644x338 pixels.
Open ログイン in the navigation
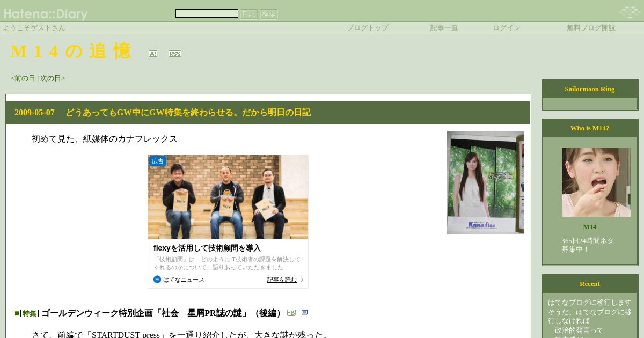tap(507, 28)
